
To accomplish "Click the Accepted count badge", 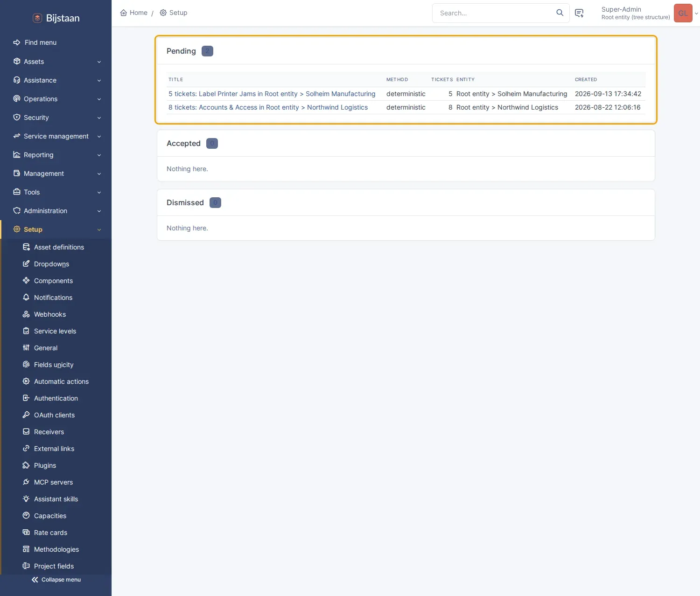I will click(212, 143).
